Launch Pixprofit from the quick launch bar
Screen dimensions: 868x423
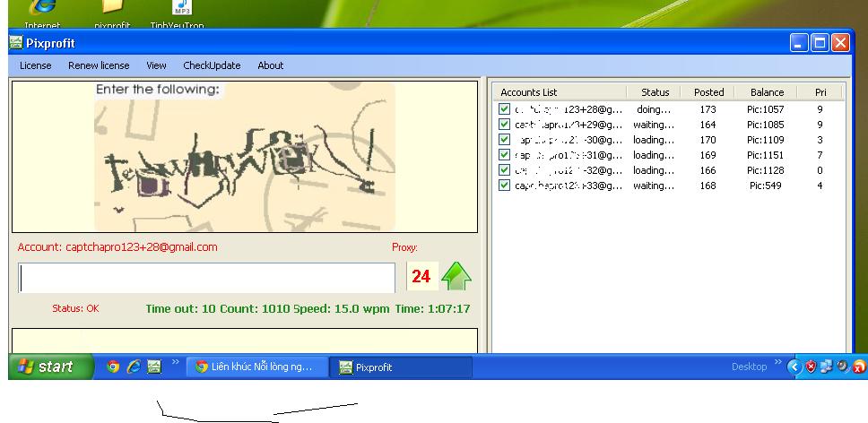[x=154, y=367]
